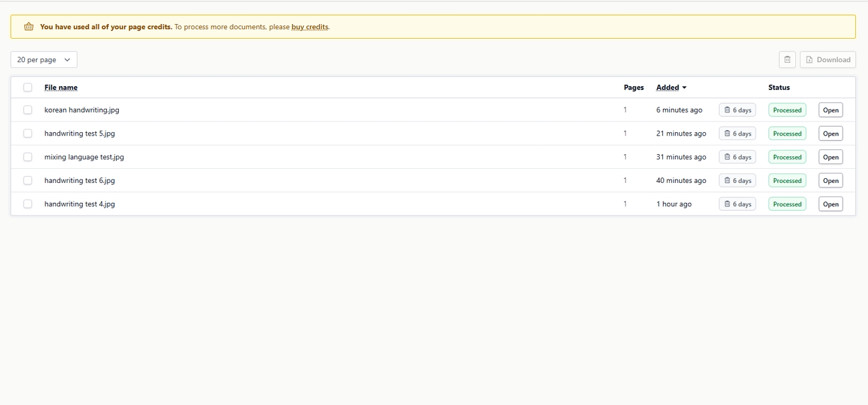
Task: Click the 6 days badge for handwriting test 4.jpg
Action: [737, 204]
